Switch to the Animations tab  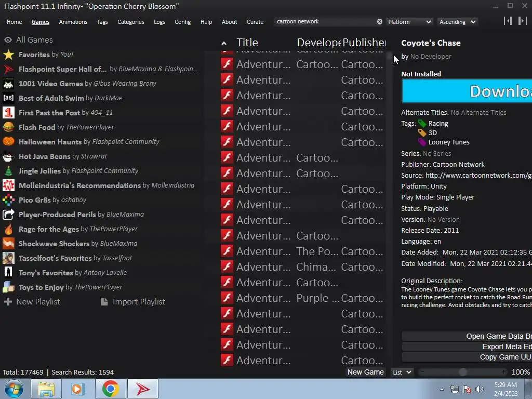[x=73, y=22]
